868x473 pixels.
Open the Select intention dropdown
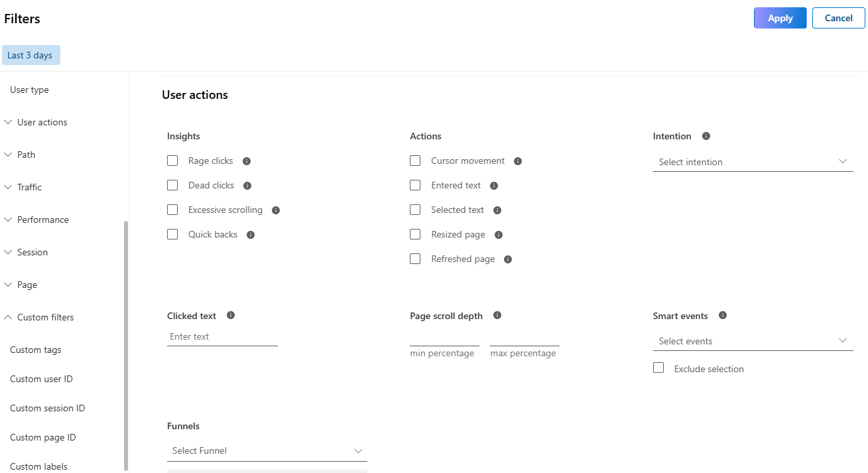pos(753,162)
